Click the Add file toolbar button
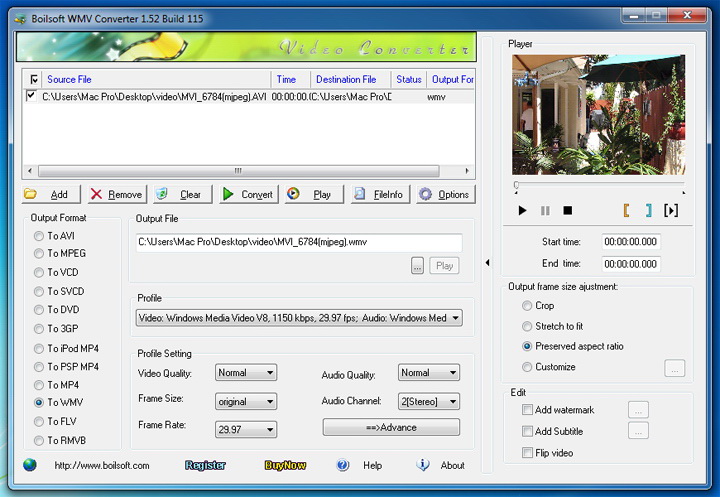Screen dimensions: 720x497 pos(47,194)
